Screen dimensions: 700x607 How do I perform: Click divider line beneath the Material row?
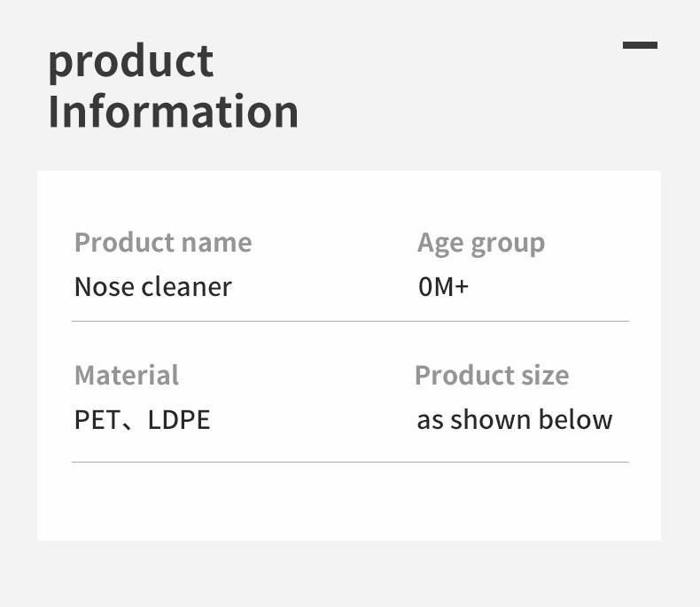(x=350, y=462)
